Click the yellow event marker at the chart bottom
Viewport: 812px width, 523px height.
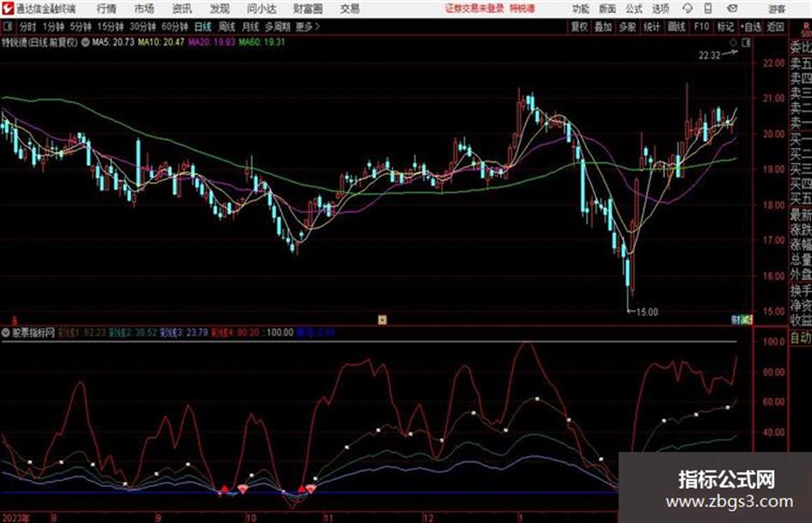(382, 319)
